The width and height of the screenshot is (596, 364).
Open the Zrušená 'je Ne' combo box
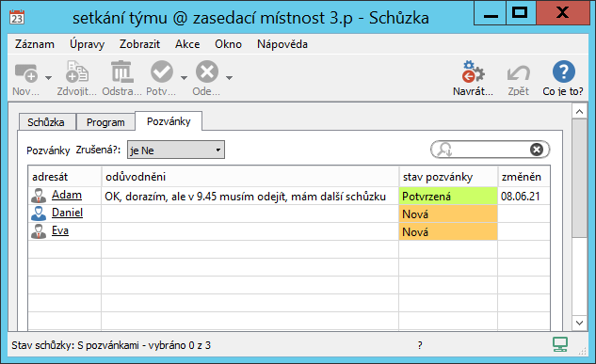[176, 150]
